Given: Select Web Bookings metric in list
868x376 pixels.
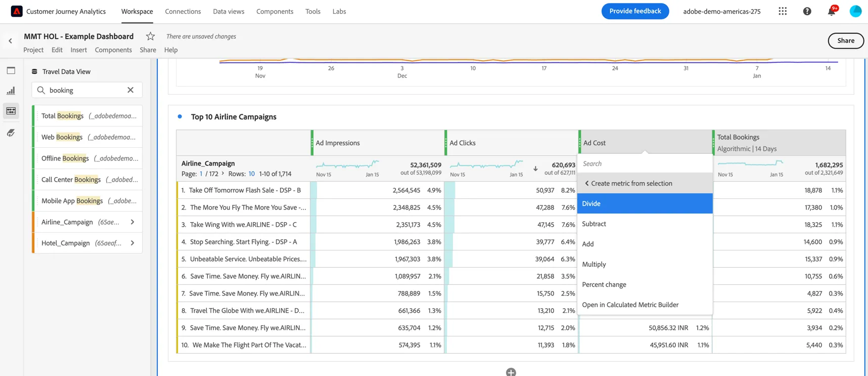Looking at the screenshot, I should pyautogui.click(x=87, y=137).
